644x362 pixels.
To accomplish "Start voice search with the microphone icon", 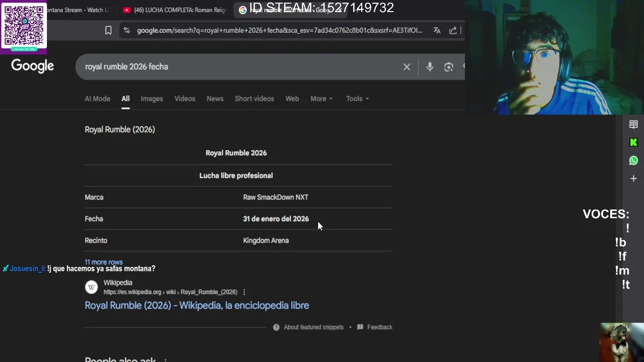I will (430, 67).
